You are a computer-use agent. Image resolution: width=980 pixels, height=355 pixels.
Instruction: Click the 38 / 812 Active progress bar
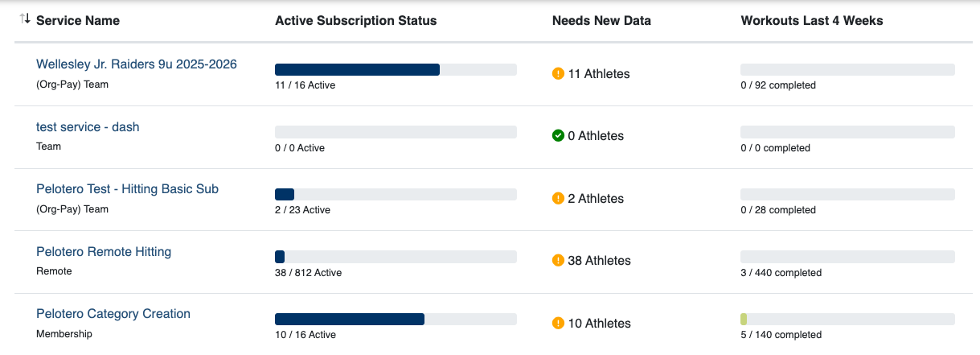[x=396, y=257]
